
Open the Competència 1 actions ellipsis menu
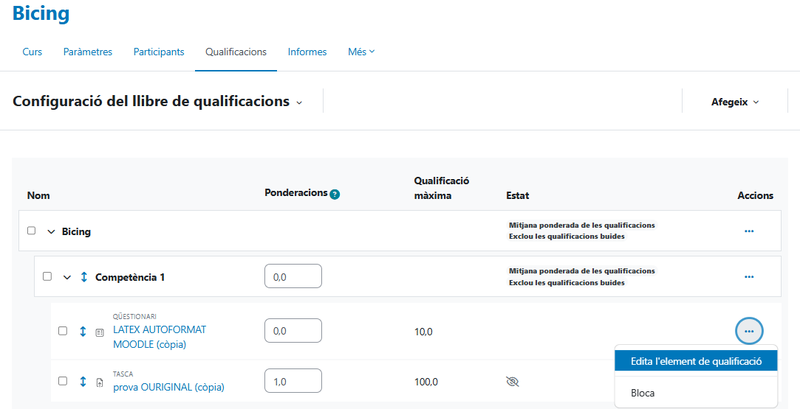click(749, 277)
